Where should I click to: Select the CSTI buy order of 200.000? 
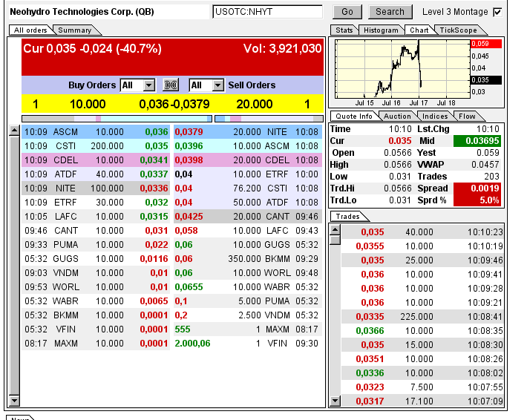pos(96,146)
